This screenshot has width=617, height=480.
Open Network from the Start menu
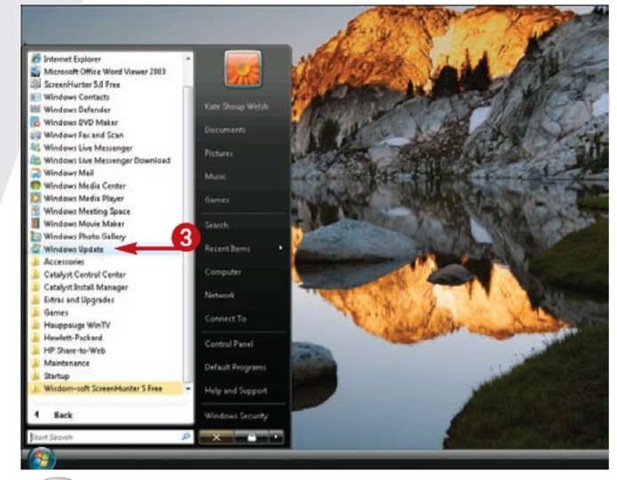219,295
